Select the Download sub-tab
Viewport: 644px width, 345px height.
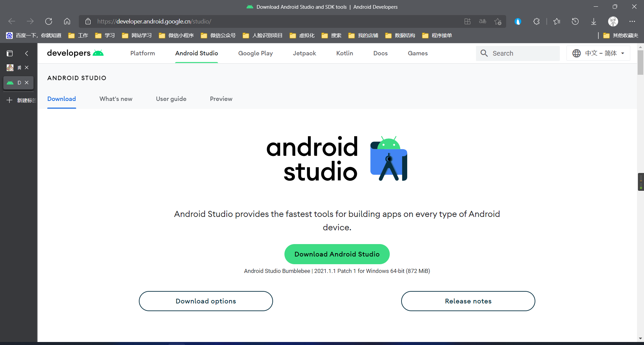62,99
